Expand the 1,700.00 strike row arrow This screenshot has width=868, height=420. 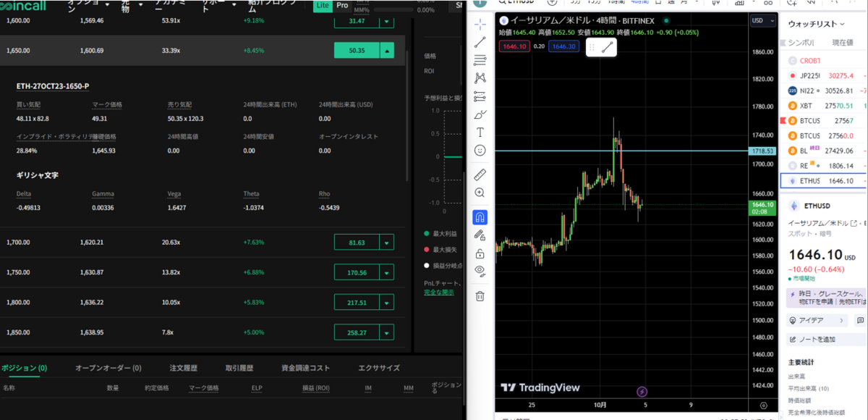point(387,243)
